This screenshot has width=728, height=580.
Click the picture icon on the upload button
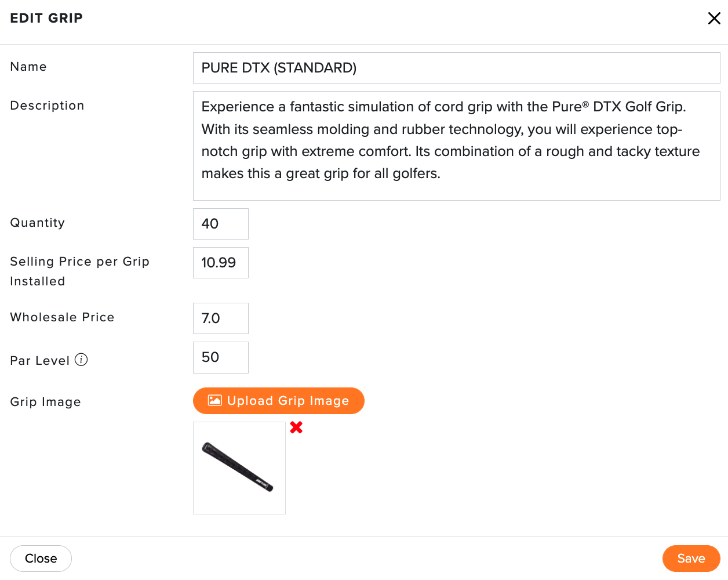[215, 400]
